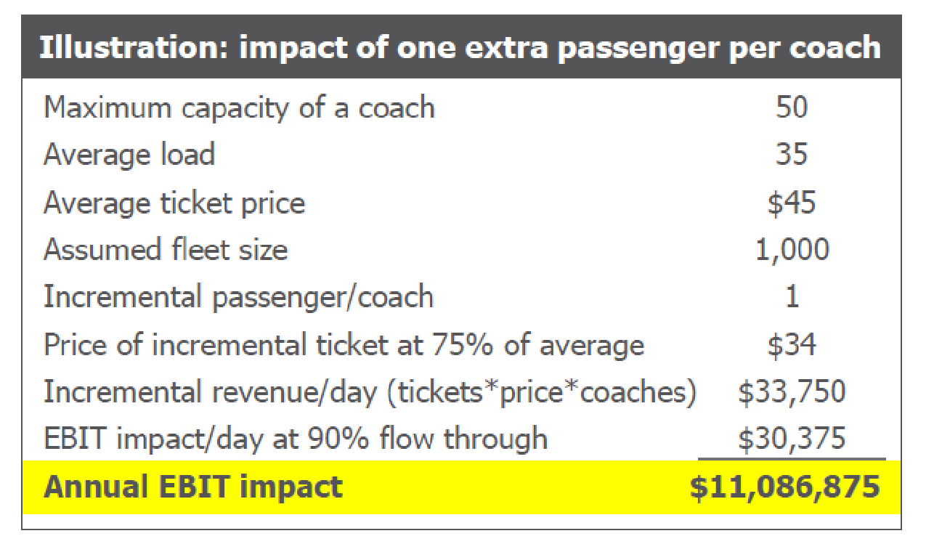The height and width of the screenshot is (560, 942).
Task: Select the Incremental passenger/coach label
Action: [x=238, y=297]
